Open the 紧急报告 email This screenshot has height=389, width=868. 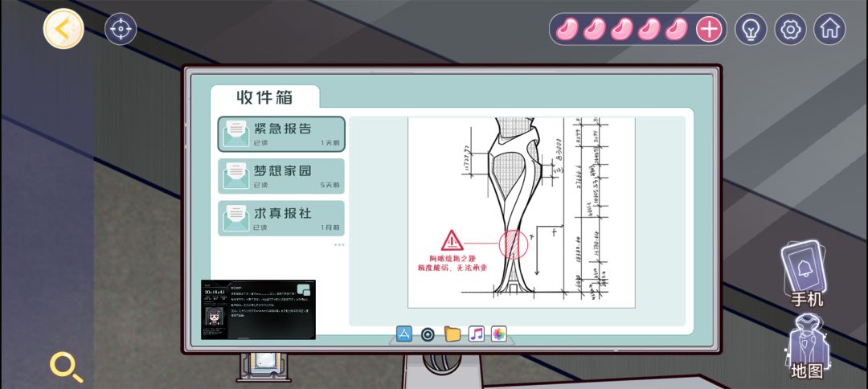coord(281,134)
